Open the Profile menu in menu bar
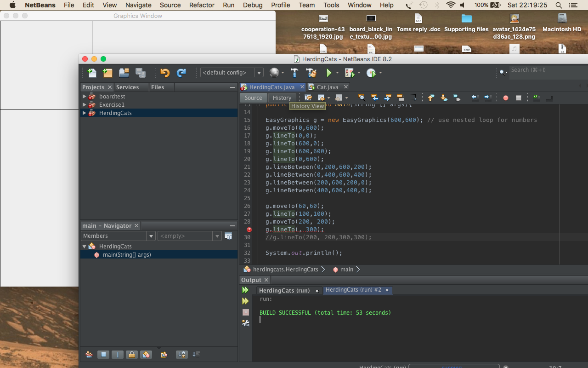Image resolution: width=588 pixels, height=368 pixels. 280,5
